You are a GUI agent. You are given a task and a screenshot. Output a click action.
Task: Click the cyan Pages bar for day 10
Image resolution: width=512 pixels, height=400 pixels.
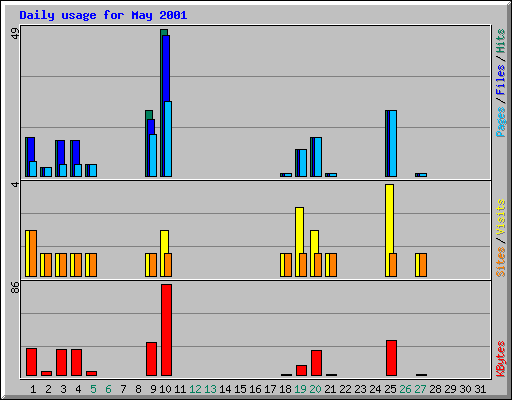tap(168, 139)
